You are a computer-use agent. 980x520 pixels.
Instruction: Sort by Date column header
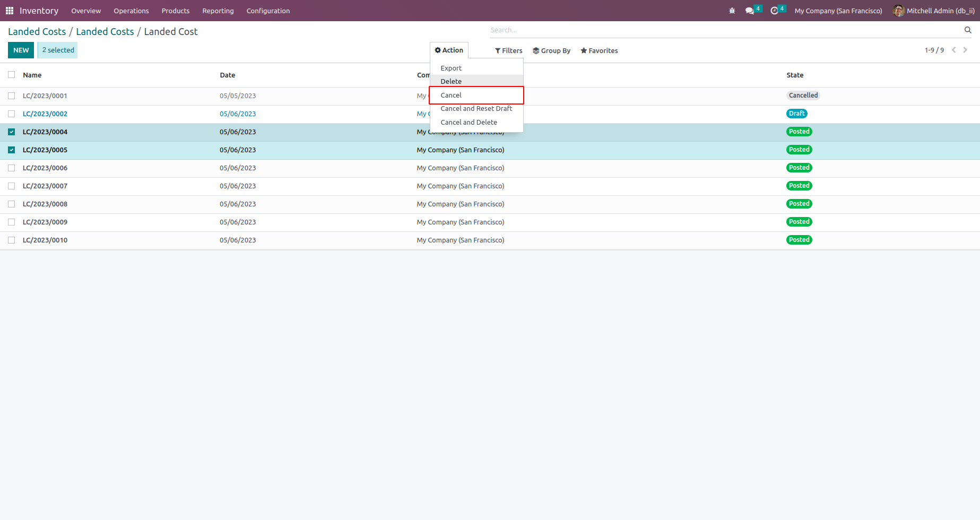pyautogui.click(x=228, y=75)
